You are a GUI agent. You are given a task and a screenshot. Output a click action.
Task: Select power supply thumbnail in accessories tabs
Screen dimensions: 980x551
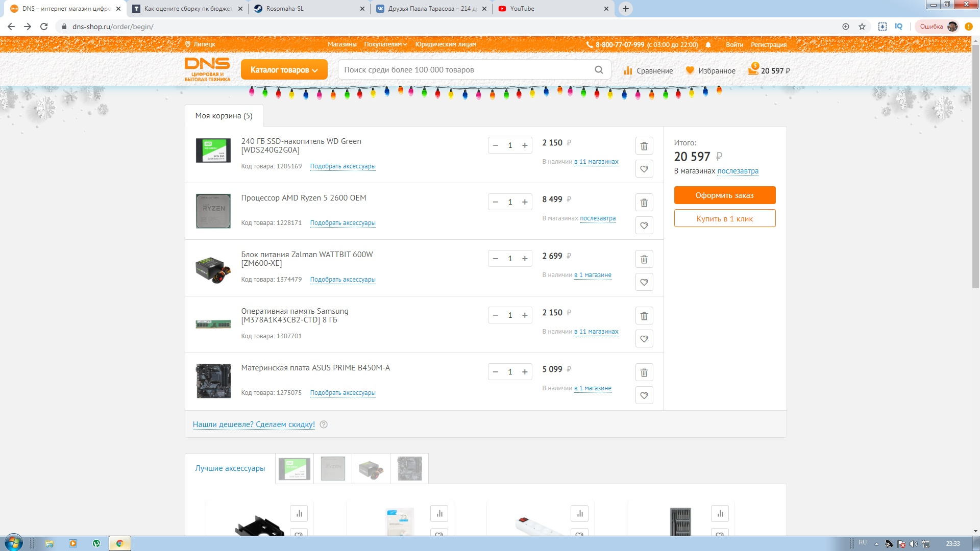pos(371,468)
